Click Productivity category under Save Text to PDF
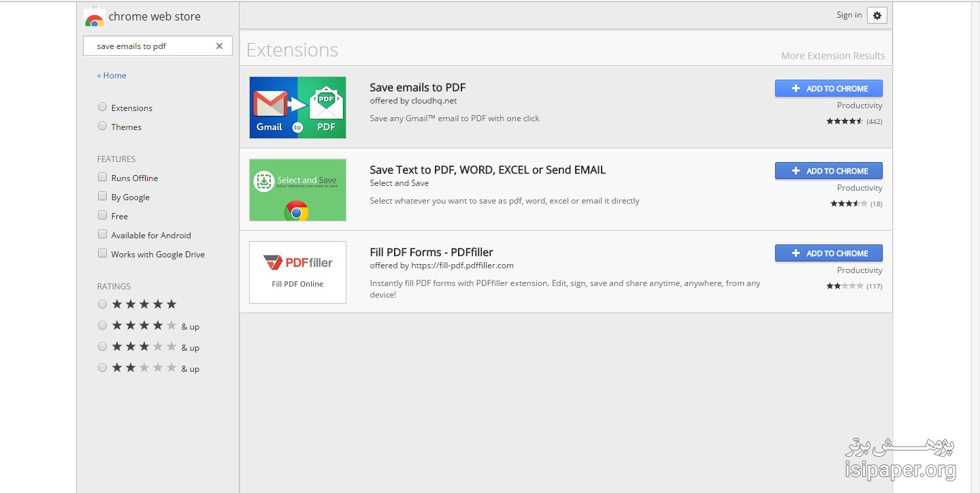 pyautogui.click(x=860, y=188)
